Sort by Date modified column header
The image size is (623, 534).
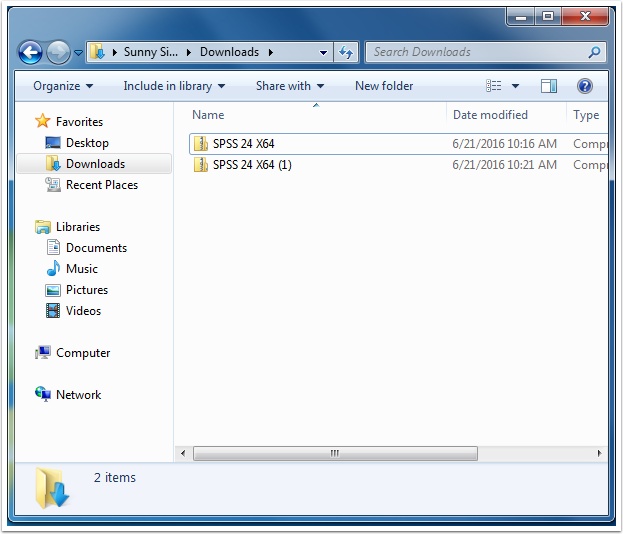point(490,115)
